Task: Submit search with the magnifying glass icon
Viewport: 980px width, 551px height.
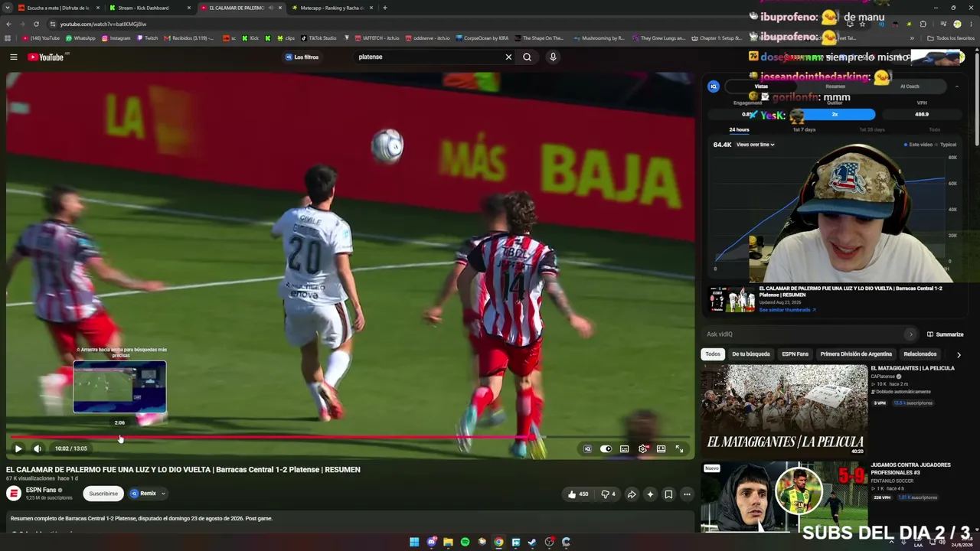Action: (527, 57)
